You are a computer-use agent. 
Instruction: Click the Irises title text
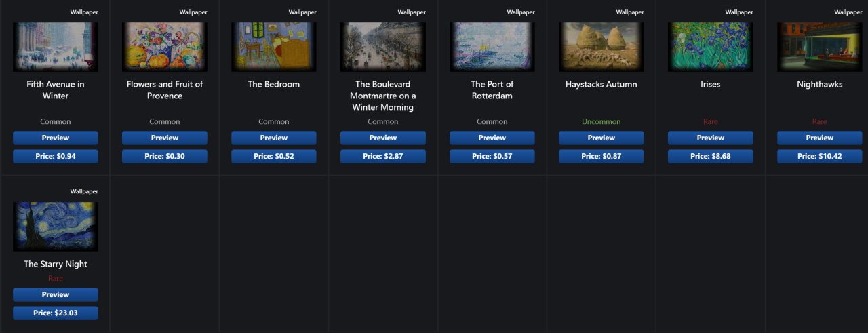[711, 84]
